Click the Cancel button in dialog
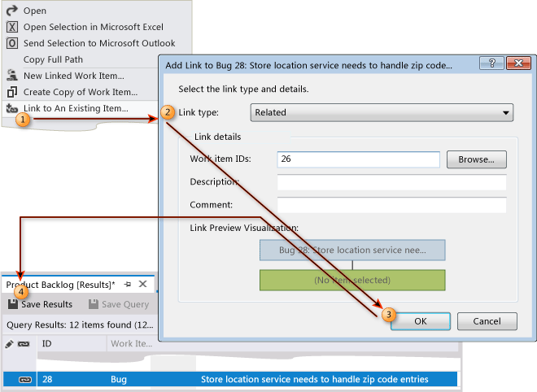 click(x=487, y=321)
